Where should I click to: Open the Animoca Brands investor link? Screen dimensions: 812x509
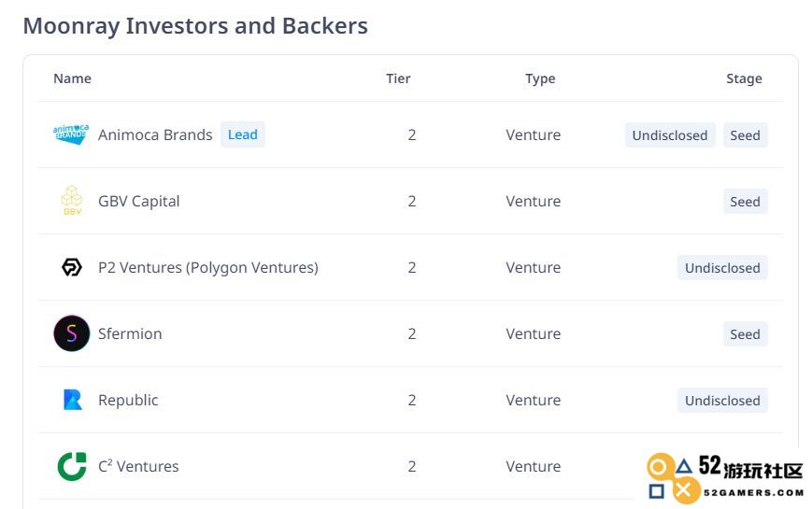[155, 134]
